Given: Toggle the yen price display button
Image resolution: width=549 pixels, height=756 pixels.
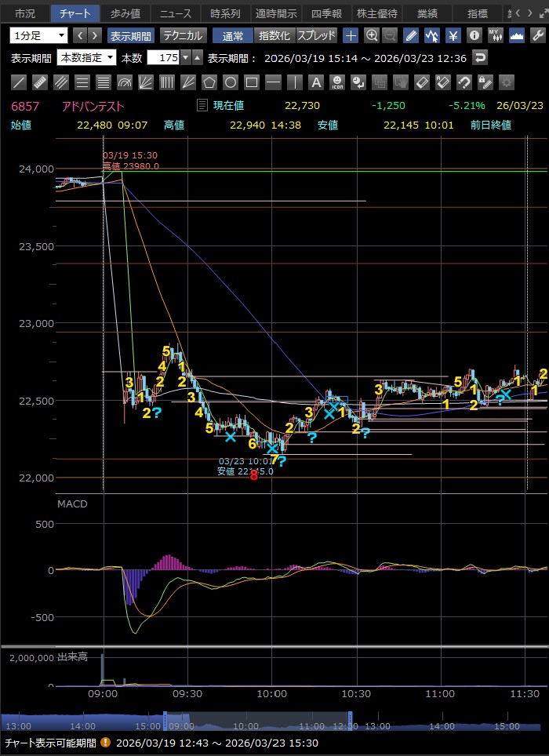Looking at the screenshot, I should (453, 35).
